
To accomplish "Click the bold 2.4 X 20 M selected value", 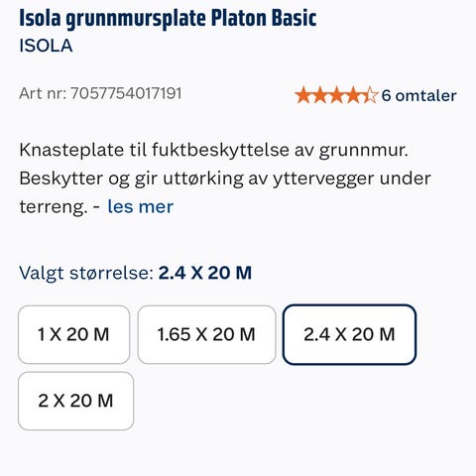I will click(205, 273).
